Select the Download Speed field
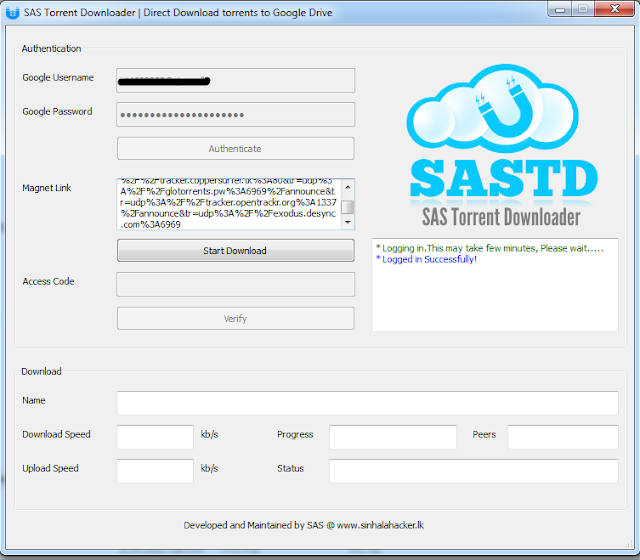 tap(155, 437)
